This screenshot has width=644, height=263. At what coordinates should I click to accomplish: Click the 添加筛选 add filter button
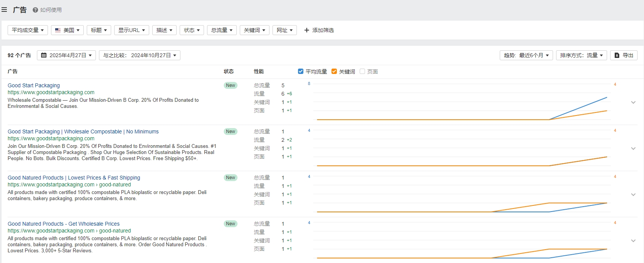tap(319, 30)
